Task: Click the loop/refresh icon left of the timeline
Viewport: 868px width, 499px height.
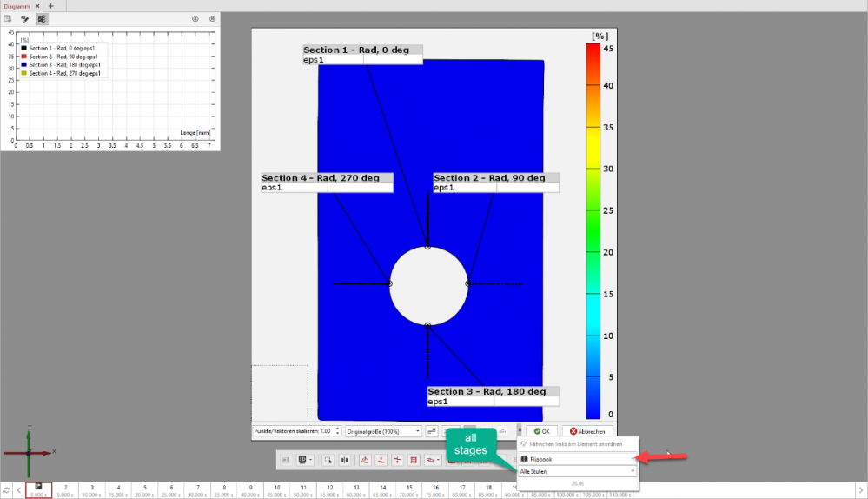Action: point(7,491)
